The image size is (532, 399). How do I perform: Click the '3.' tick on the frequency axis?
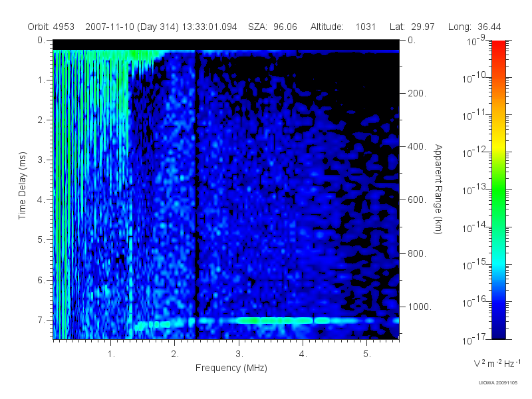[x=239, y=354]
